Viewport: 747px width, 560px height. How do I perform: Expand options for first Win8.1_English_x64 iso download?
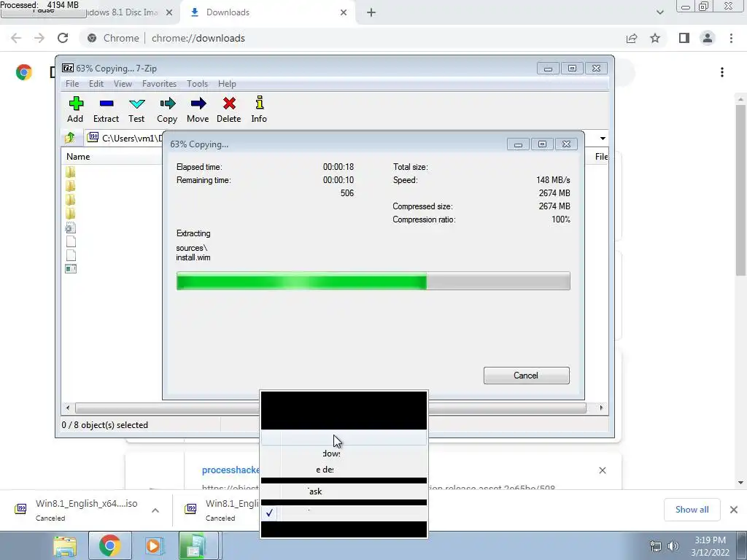point(155,510)
